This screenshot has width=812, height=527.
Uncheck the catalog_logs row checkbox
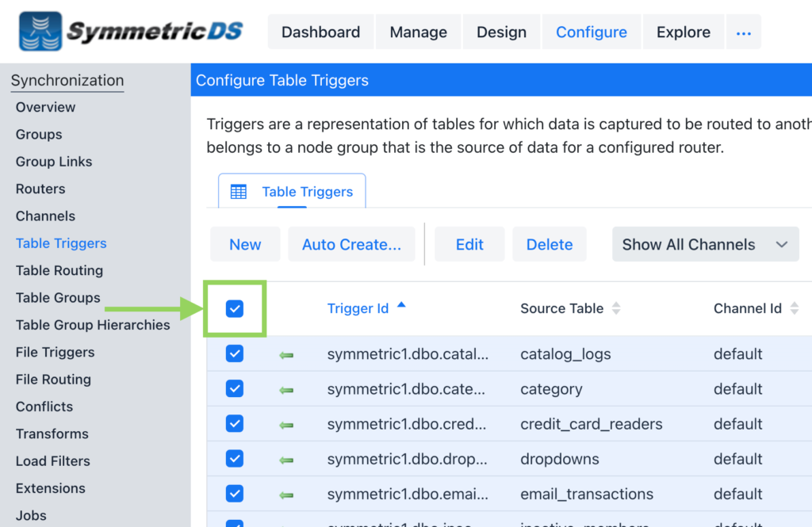point(234,353)
